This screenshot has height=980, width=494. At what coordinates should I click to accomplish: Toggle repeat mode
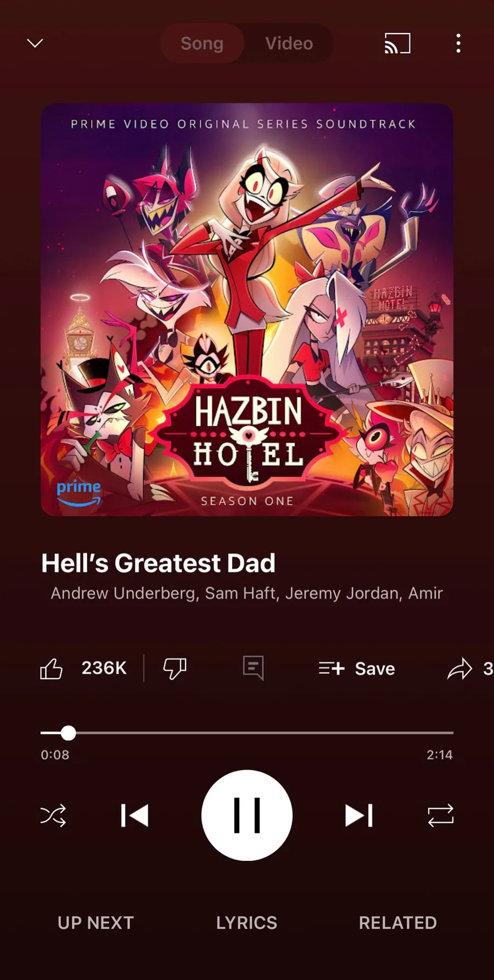441,815
